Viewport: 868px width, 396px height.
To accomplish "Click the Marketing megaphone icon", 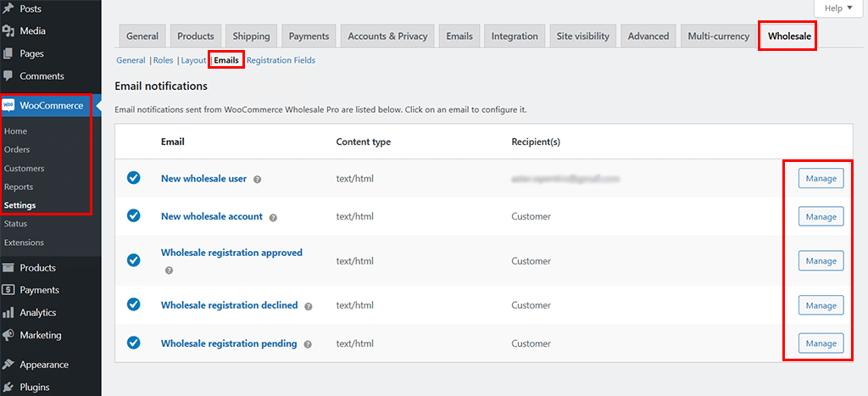I will [8, 335].
